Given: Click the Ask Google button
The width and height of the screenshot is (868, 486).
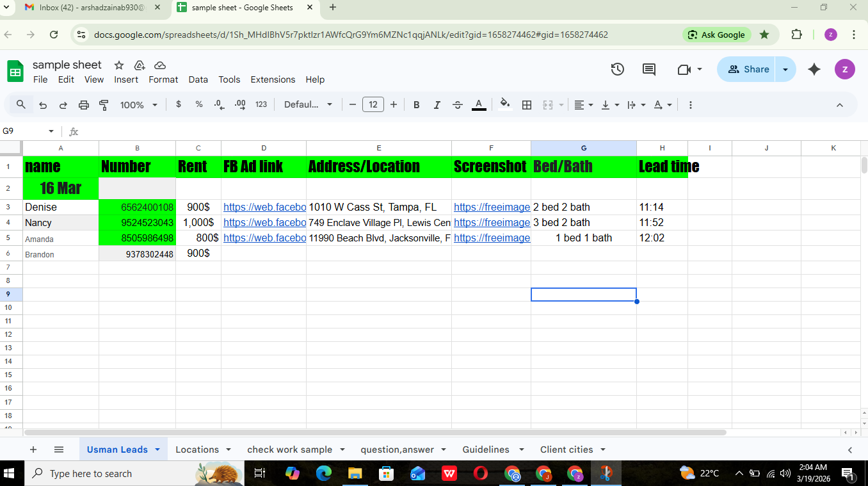Looking at the screenshot, I should tap(716, 35).
